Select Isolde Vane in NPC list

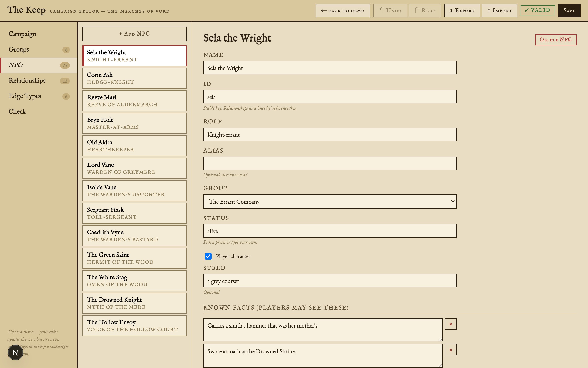pos(134,191)
